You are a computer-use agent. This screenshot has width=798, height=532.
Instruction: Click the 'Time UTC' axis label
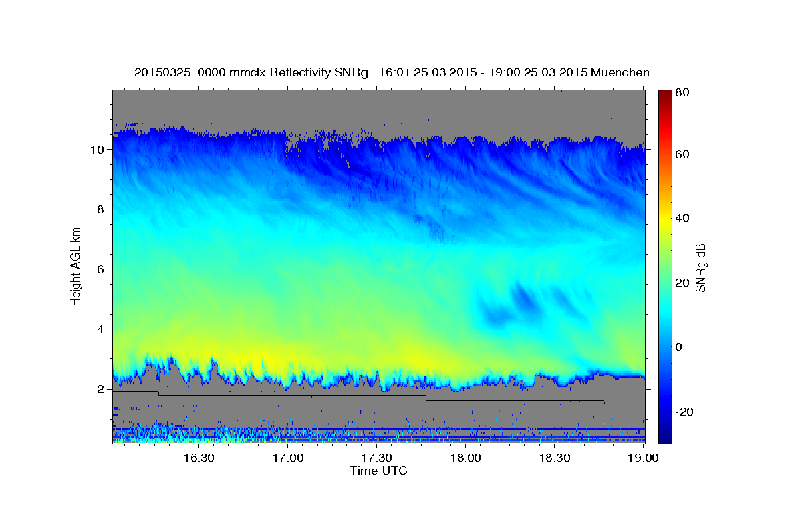click(x=378, y=471)
